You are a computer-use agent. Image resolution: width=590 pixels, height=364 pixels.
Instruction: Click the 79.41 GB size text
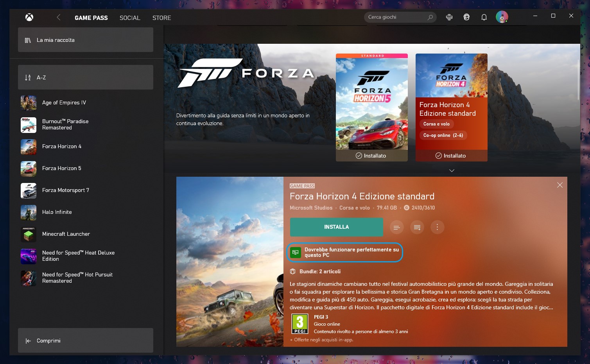tap(387, 208)
